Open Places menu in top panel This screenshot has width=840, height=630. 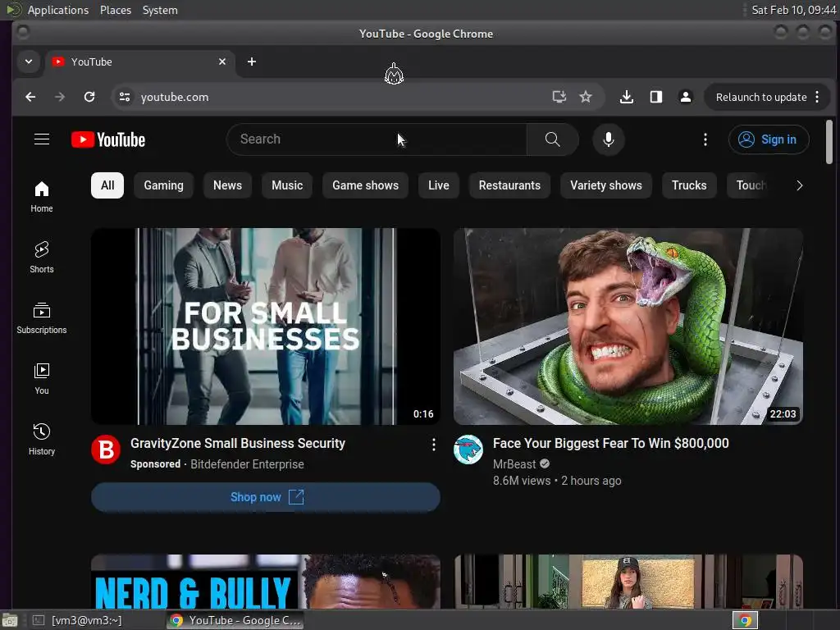pos(115,10)
